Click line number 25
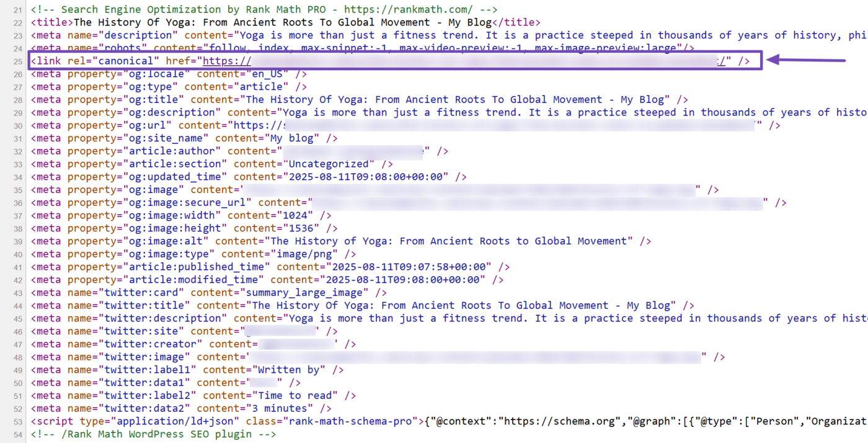The height and width of the screenshot is (443, 868). (17, 61)
